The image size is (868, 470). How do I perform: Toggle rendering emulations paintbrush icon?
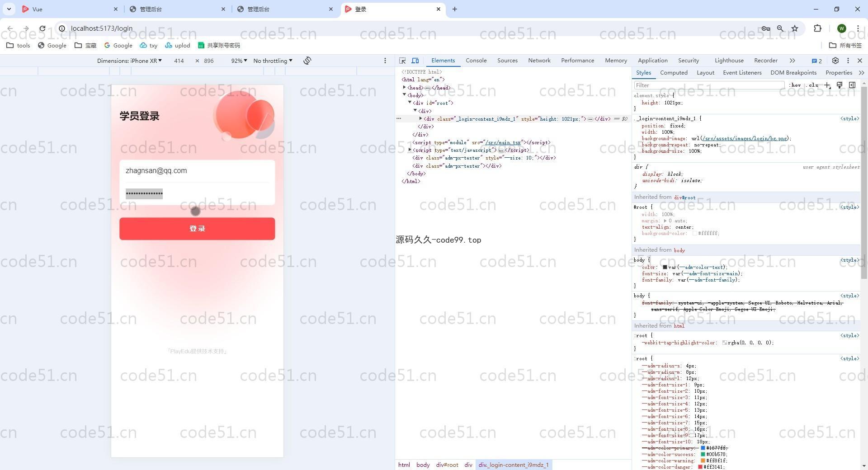click(840, 85)
